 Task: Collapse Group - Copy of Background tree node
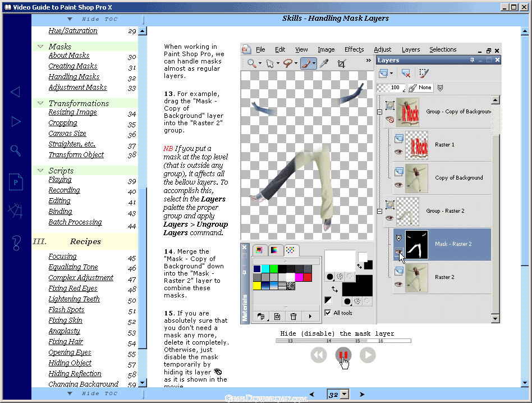[380, 112]
